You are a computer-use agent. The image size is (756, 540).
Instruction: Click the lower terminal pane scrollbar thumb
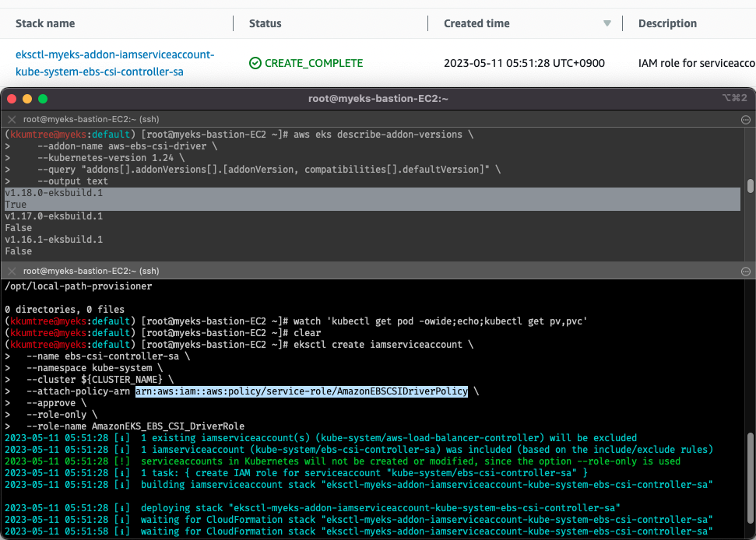[751, 478]
